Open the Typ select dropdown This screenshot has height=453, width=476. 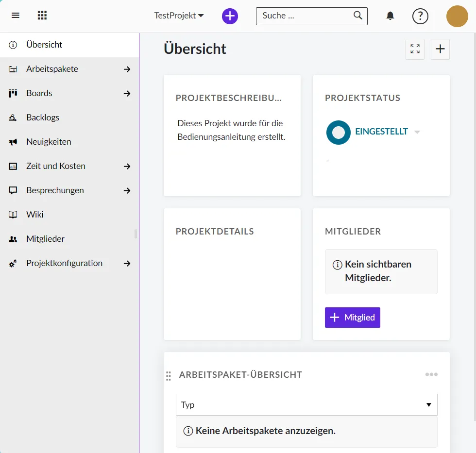coord(306,404)
